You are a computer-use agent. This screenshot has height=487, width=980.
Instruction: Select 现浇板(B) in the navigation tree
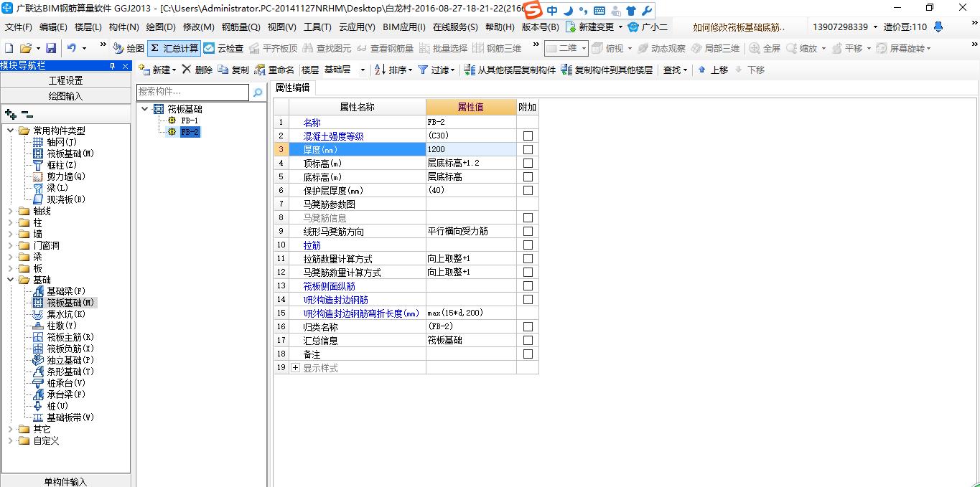click(x=66, y=199)
